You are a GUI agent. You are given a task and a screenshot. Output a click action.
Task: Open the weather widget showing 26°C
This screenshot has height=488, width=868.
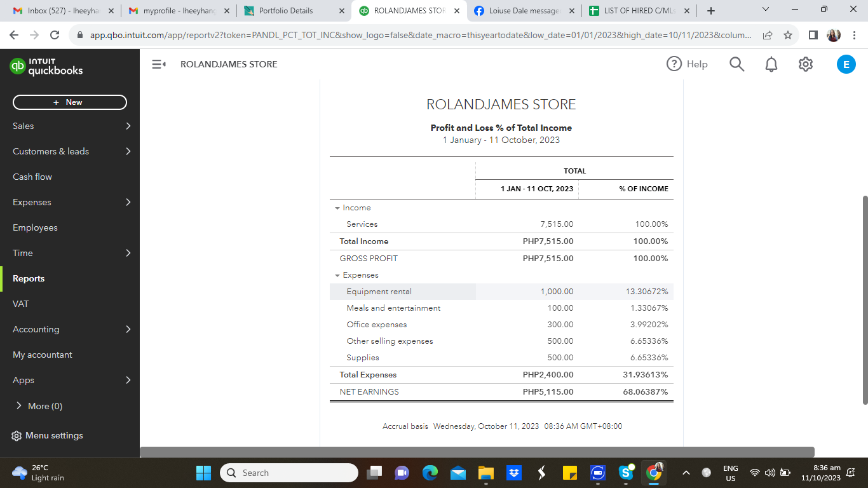coord(39,473)
